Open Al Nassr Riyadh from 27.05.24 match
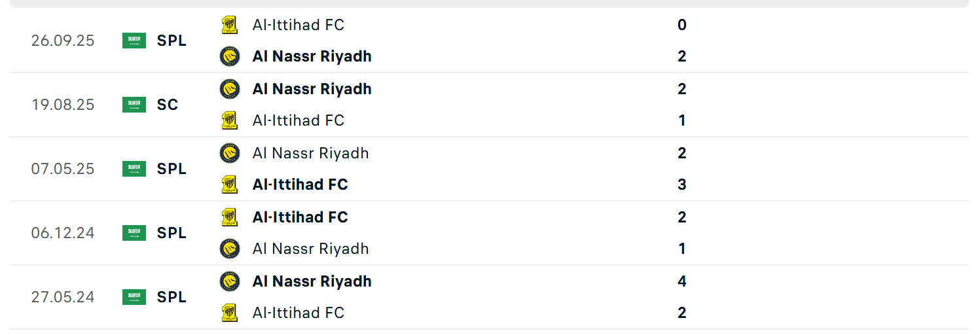Screen dimensions: 980x335 pos(312,281)
